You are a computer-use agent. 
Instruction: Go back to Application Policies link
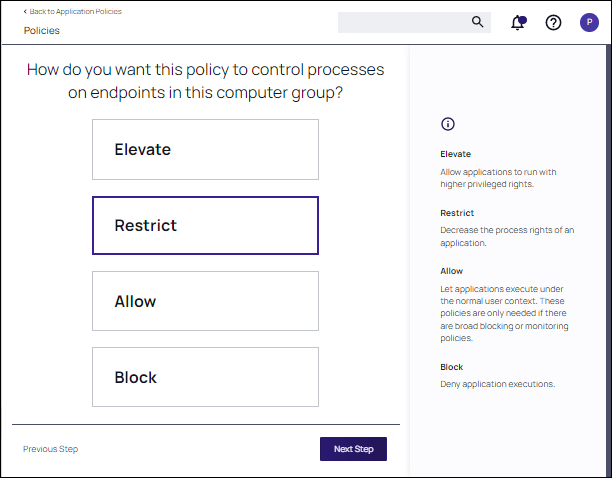(75, 11)
